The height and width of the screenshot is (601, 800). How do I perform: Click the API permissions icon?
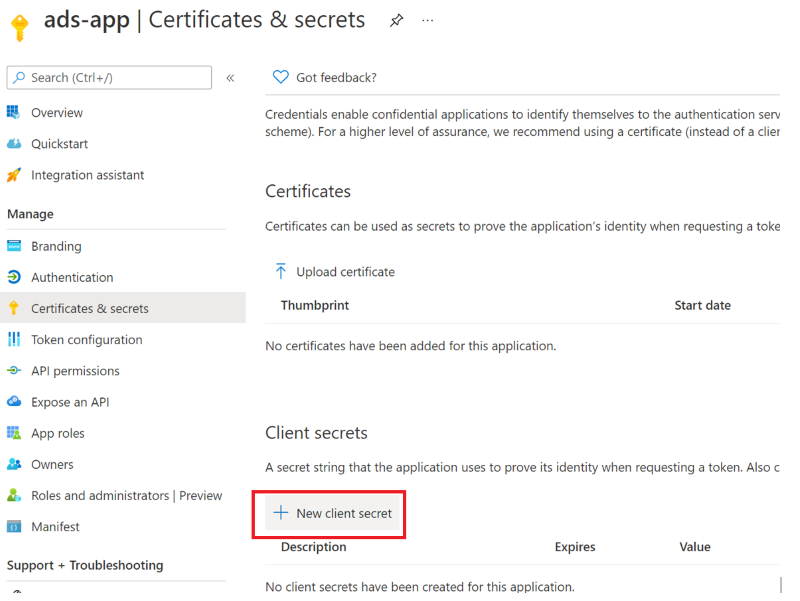tap(14, 370)
